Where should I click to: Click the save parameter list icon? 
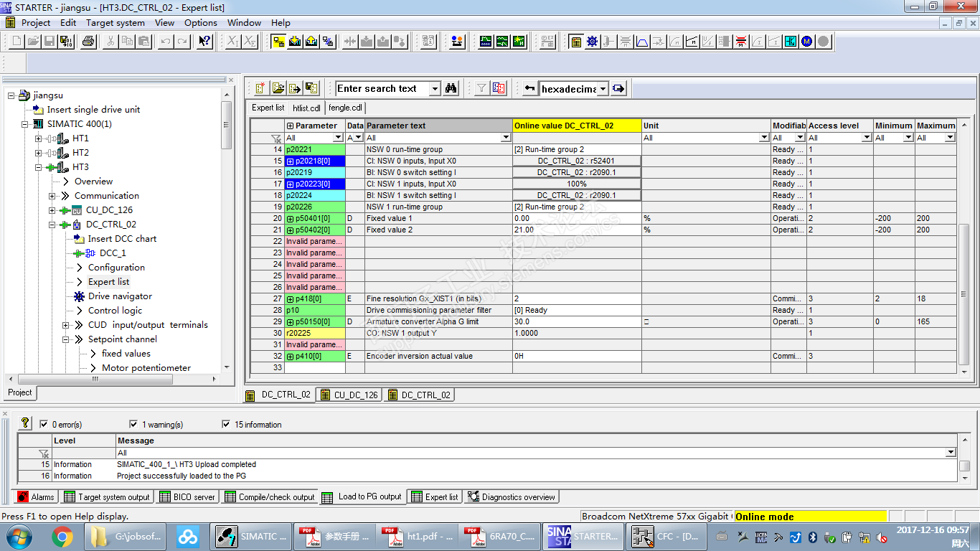(311, 88)
